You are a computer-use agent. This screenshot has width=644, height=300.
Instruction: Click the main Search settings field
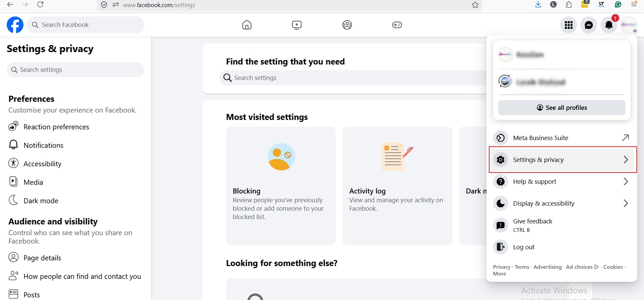click(353, 78)
